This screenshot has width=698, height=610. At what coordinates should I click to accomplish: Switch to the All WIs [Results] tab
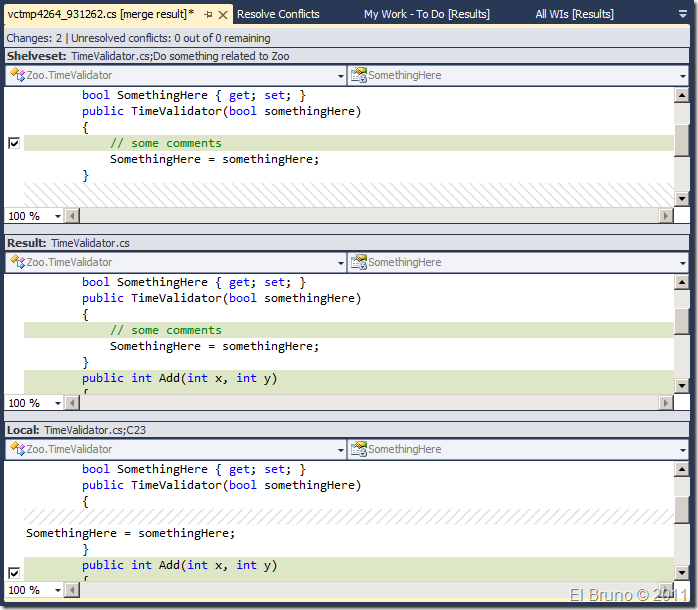click(x=574, y=14)
